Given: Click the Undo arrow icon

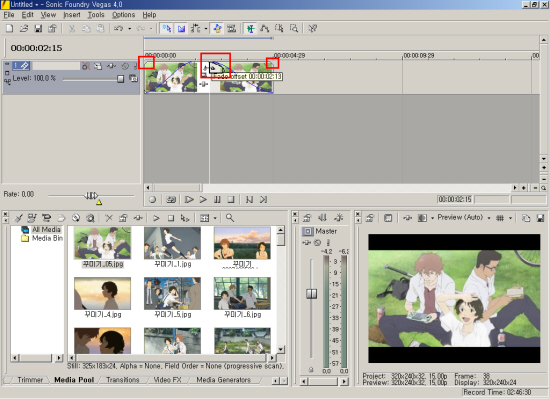Looking at the screenshot, I should 119,28.
